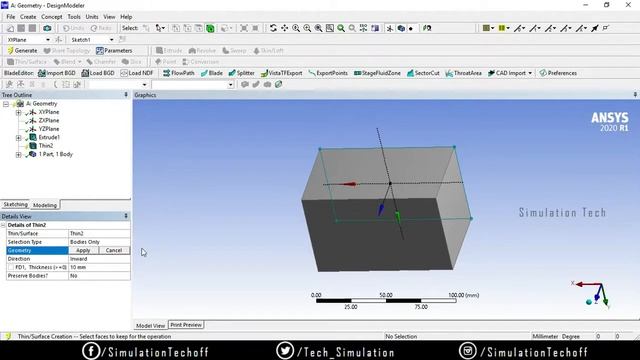640x360 pixels.
Task: Open the face coloring dropdown in toolbar
Action: click(488, 28)
